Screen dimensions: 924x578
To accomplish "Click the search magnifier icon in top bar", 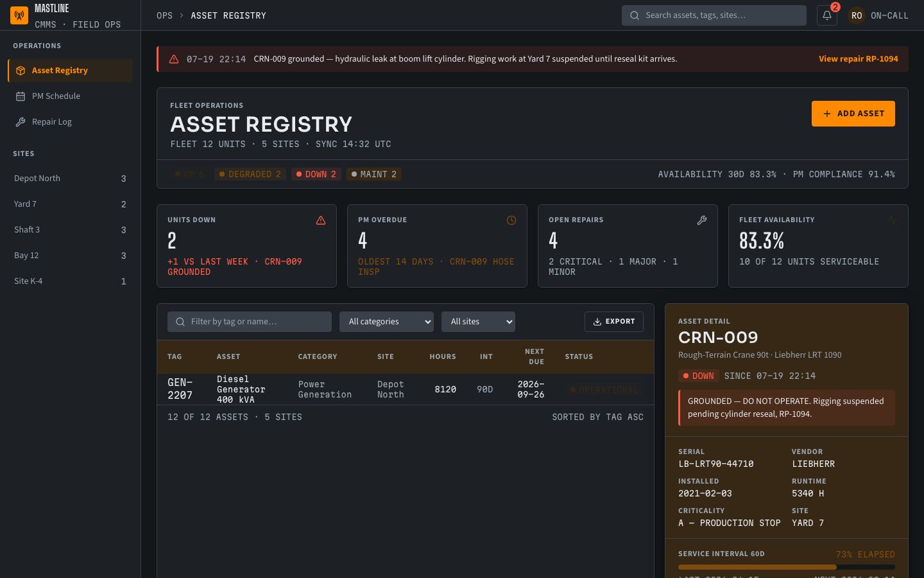I will point(635,15).
